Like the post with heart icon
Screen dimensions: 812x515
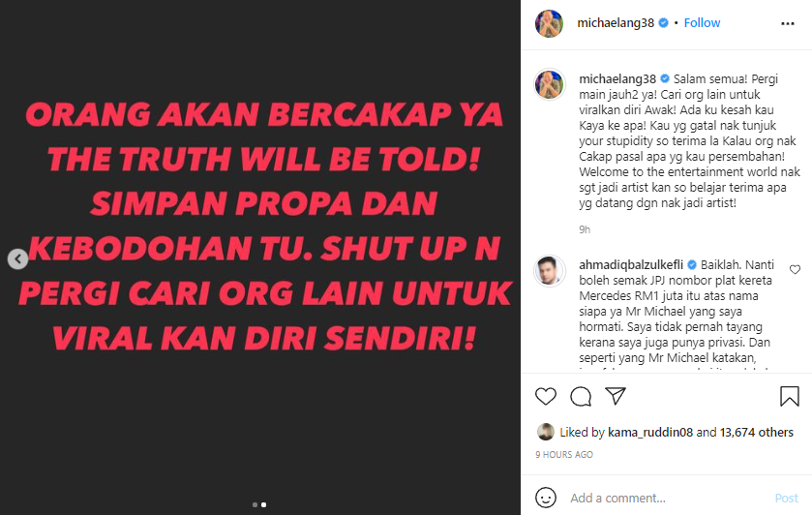(545, 396)
